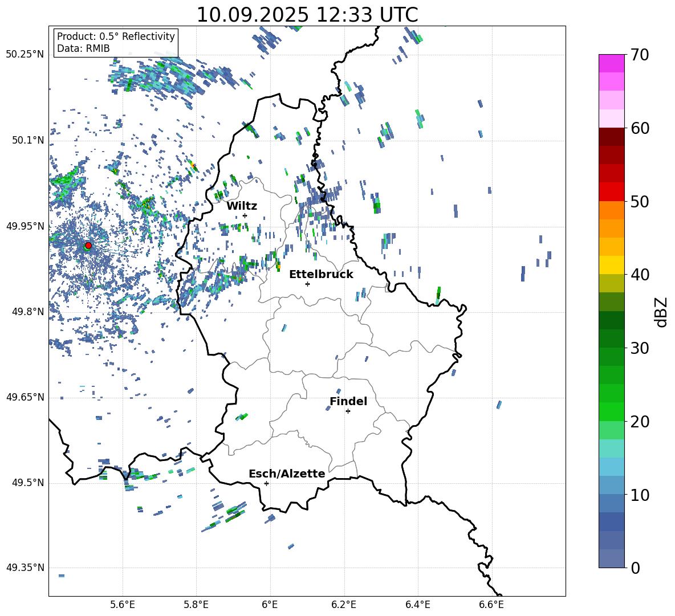The width and height of the screenshot is (675, 616).
Task: Click the 60 tick label on colorbar
Action: point(640,128)
